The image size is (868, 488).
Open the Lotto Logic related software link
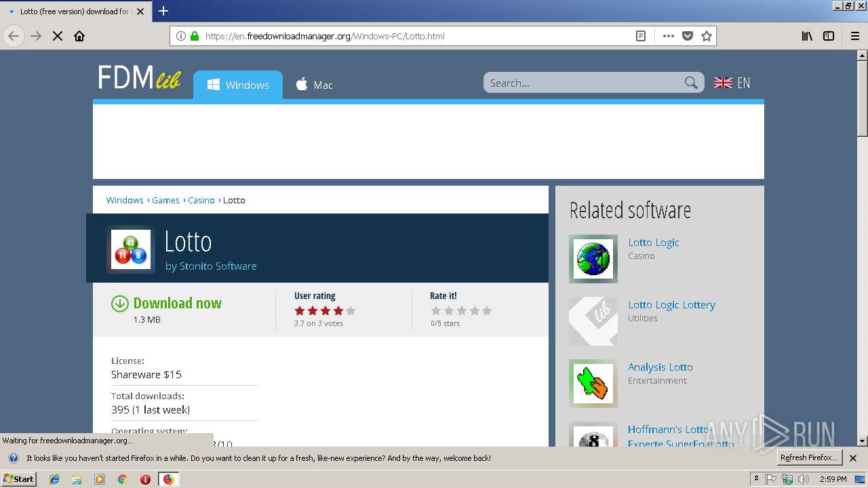[x=654, y=242]
